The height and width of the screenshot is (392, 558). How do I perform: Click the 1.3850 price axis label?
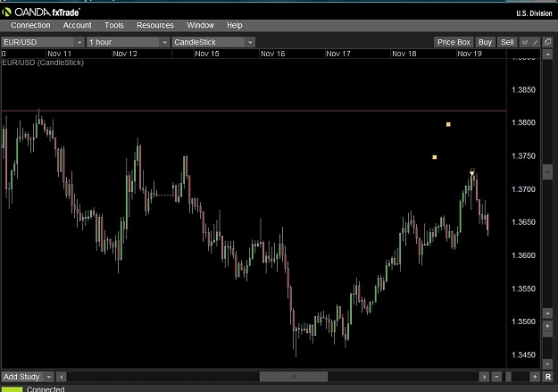click(x=523, y=89)
